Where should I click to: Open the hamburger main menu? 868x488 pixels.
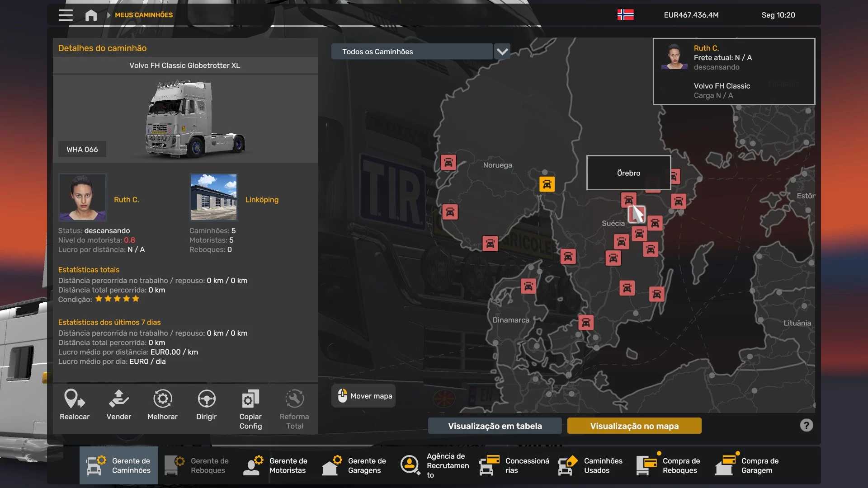[x=66, y=15]
